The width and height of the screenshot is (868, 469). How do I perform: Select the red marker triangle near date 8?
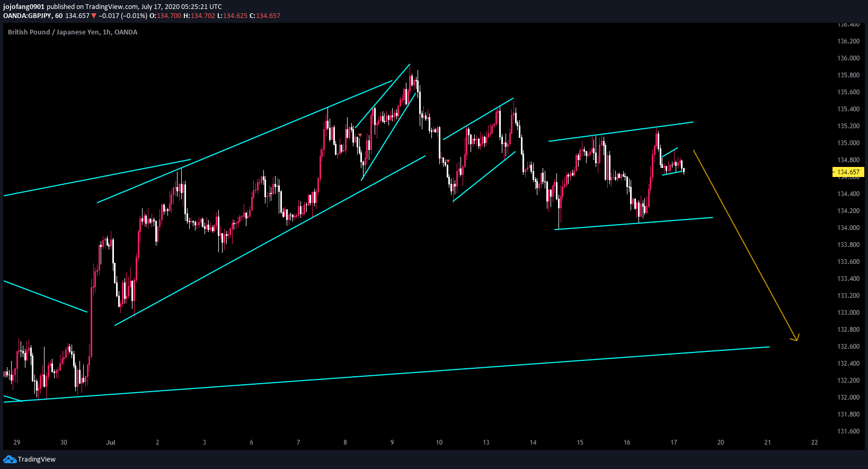(360, 135)
